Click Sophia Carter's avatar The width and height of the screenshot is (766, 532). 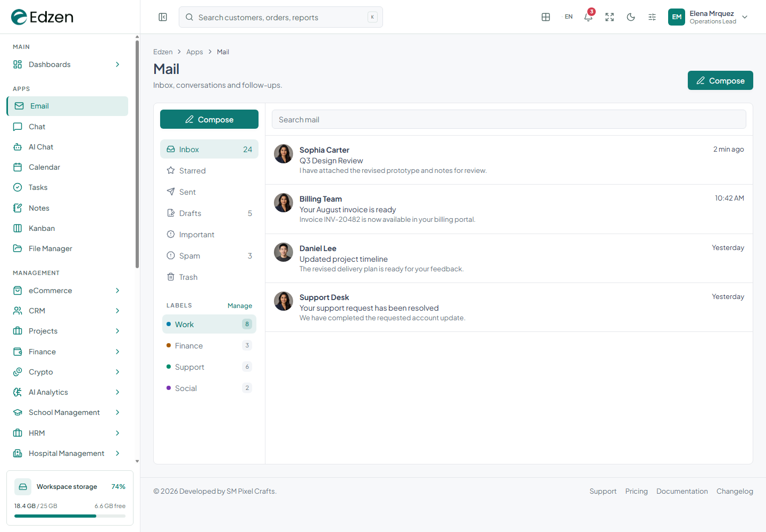pos(284,154)
